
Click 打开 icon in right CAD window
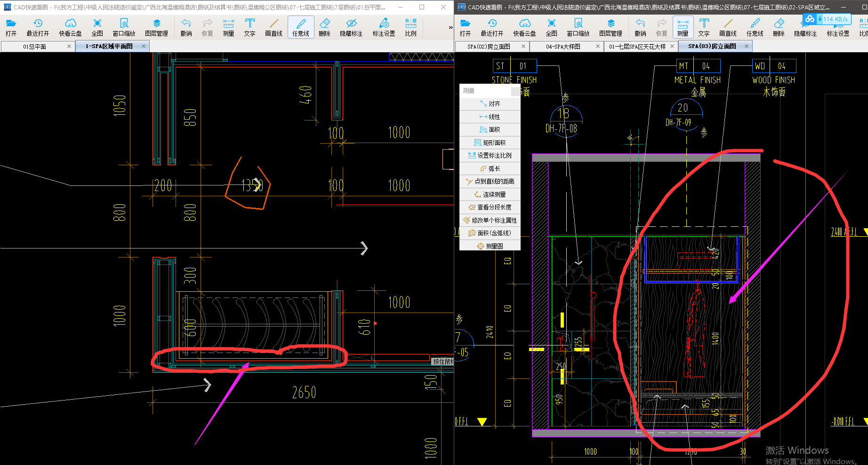[x=465, y=27]
